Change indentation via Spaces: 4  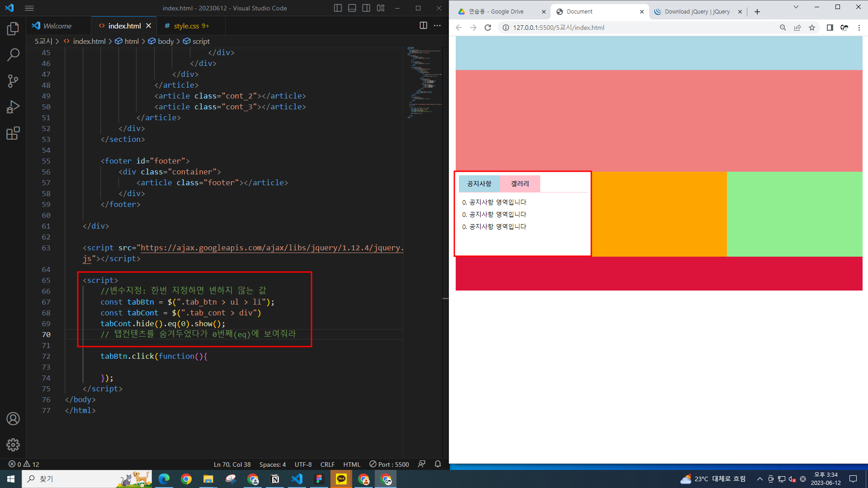272,464
